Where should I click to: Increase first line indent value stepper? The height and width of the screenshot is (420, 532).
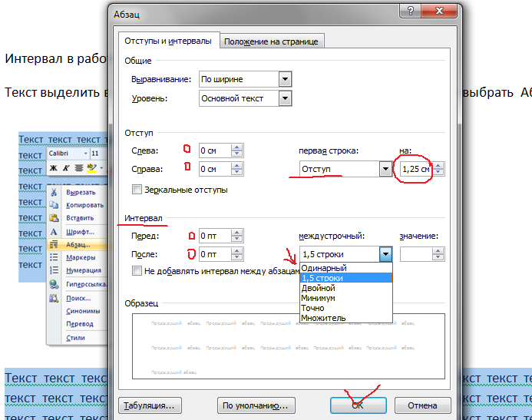click(438, 166)
